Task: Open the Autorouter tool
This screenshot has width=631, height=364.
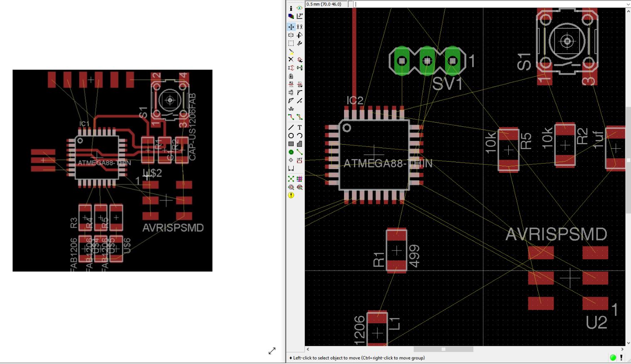Action: (299, 179)
